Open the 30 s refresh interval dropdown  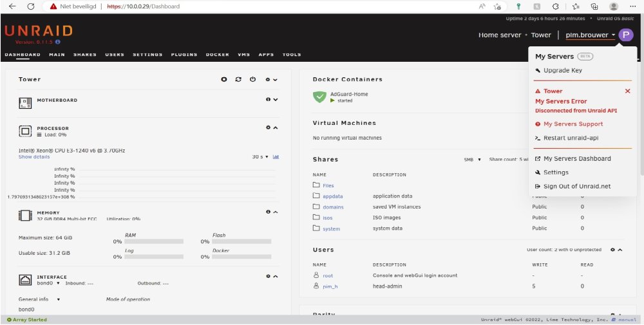coord(260,157)
